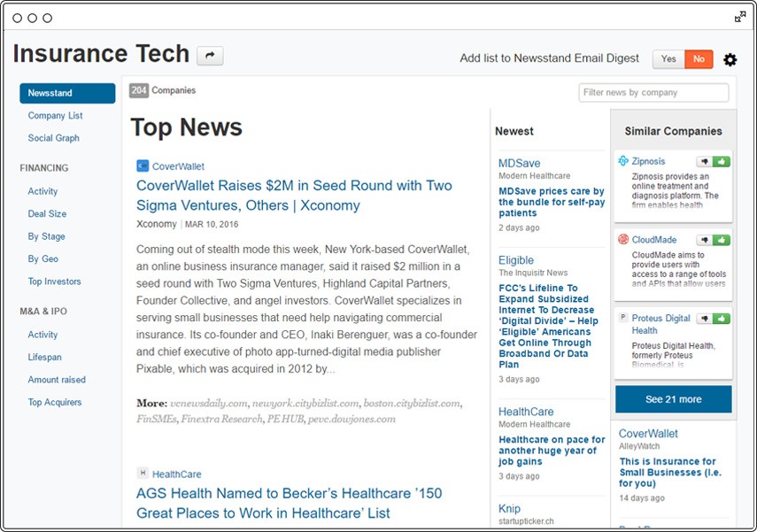Click the Proteus Digital Health logo icon

[623, 318]
